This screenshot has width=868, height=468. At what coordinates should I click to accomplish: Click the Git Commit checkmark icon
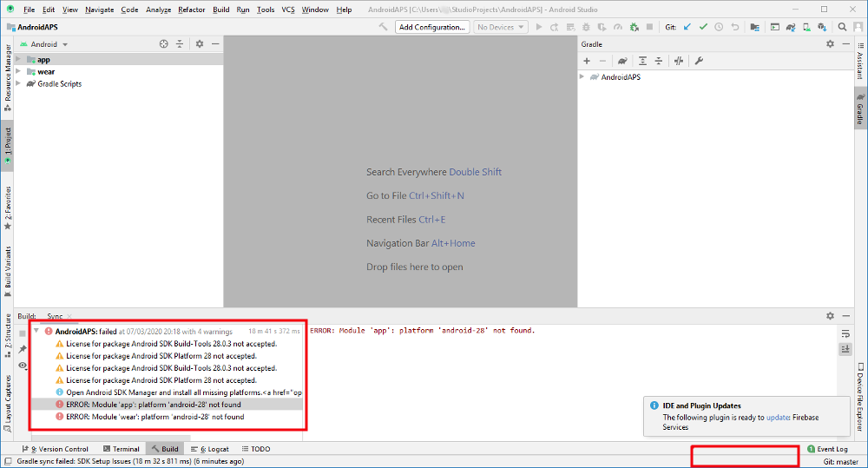tap(703, 27)
